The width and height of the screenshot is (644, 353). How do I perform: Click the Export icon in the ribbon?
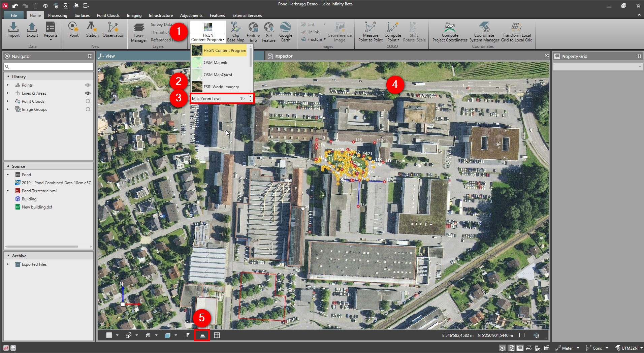pos(32,30)
